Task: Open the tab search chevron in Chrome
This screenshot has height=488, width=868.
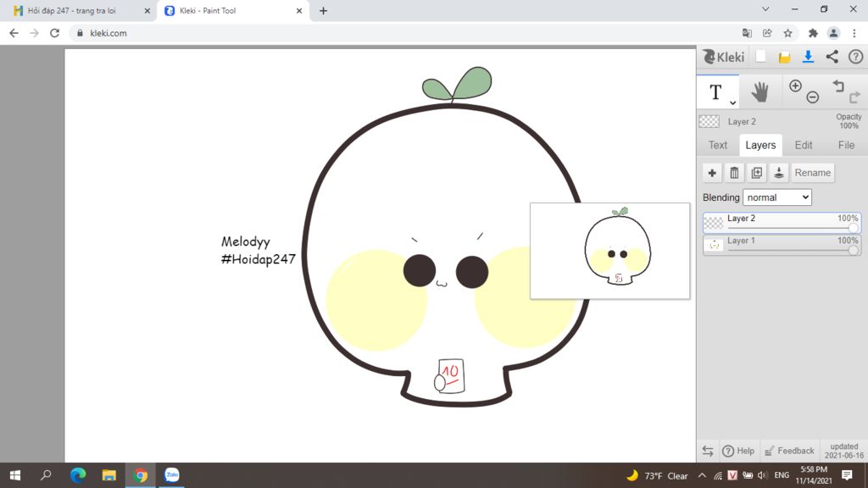Action: coord(765,9)
